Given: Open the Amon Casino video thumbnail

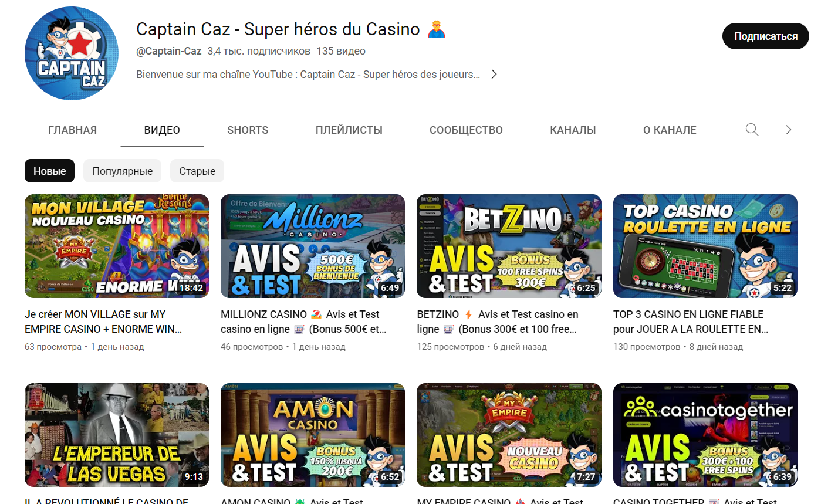Looking at the screenshot, I should click(313, 435).
